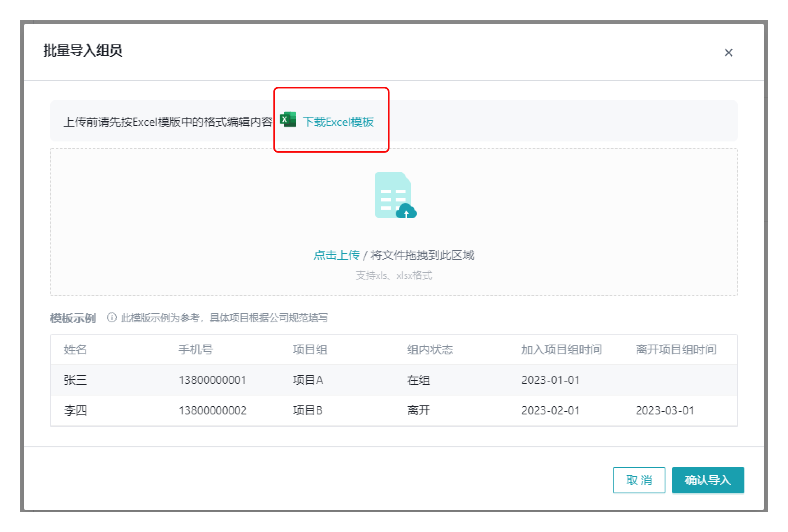Image resolution: width=788 pixels, height=532 pixels.
Task: Select the 手机号 column header
Action: (196, 349)
